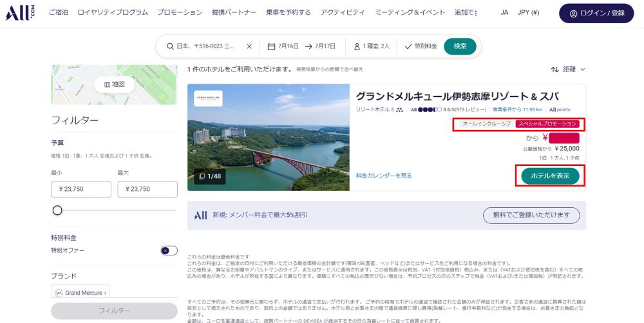Click the 3.6/5 (973 レビュー) rating
The height and width of the screenshot is (323, 644).
pos(464,109)
